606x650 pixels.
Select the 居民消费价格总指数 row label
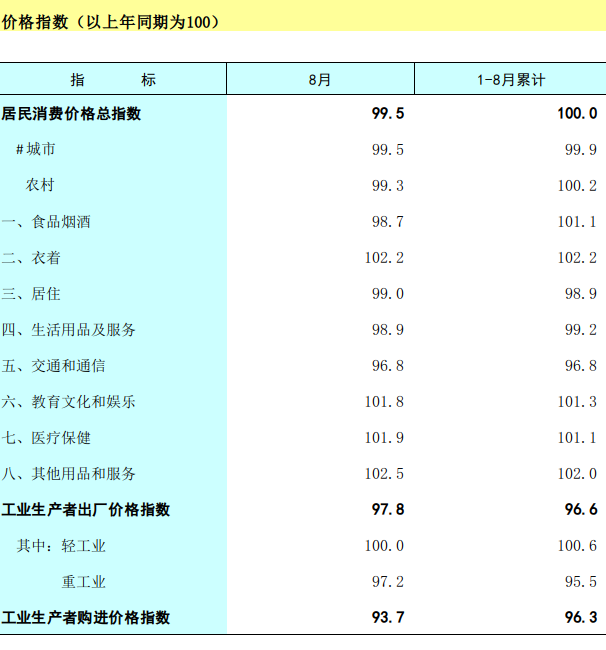coord(71,114)
